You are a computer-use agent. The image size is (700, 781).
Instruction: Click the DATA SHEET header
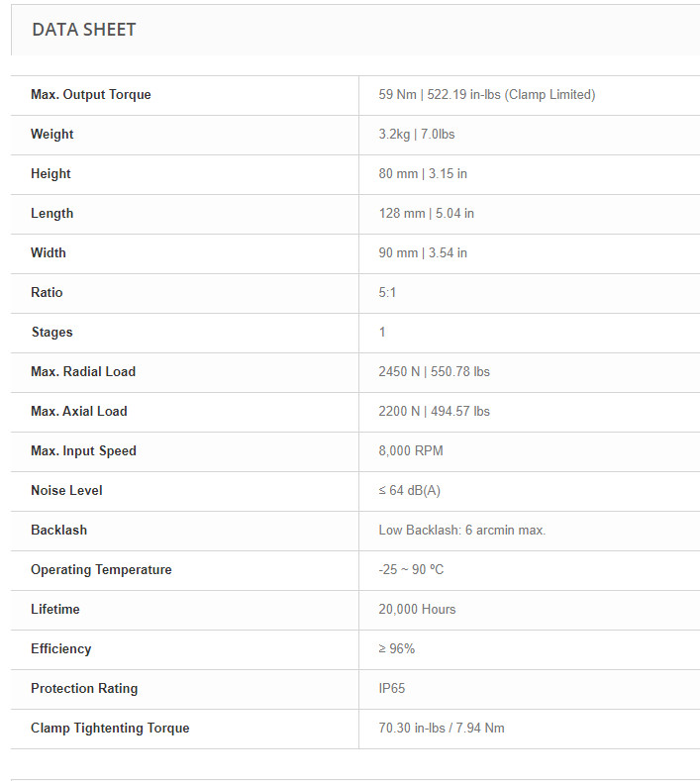coord(84,30)
